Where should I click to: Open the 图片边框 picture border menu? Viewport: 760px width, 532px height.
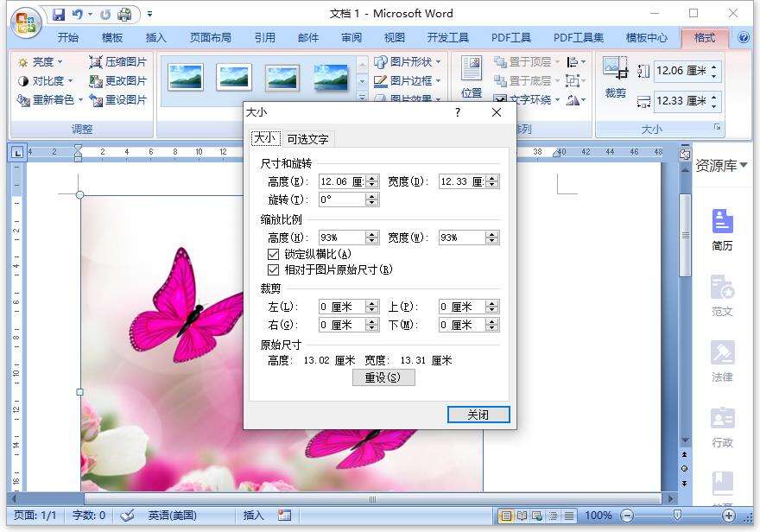[x=408, y=81]
